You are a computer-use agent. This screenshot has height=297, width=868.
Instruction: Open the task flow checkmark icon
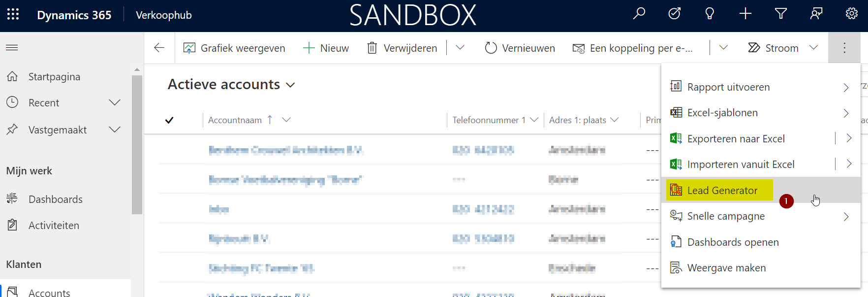point(674,14)
